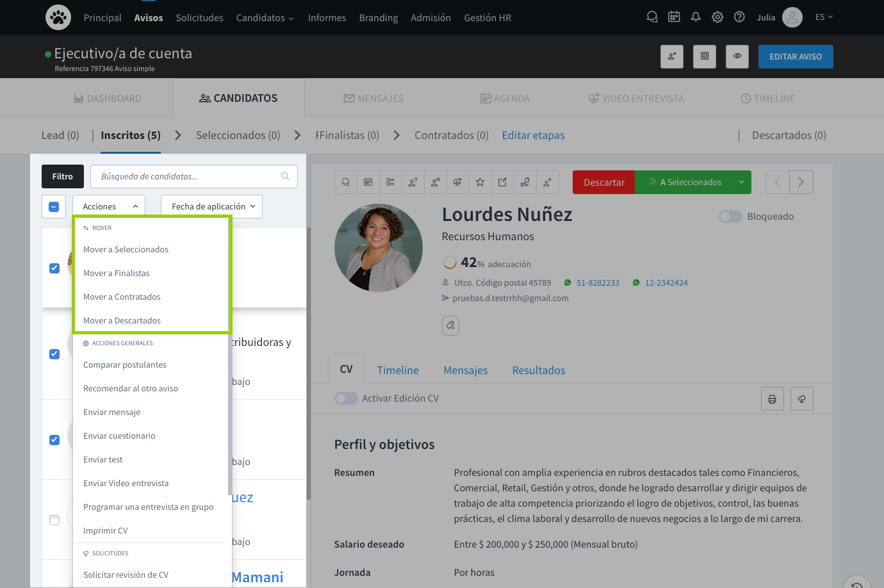The height and width of the screenshot is (588, 884).
Task: Select Mover a Finalistas from menu
Action: point(117,274)
